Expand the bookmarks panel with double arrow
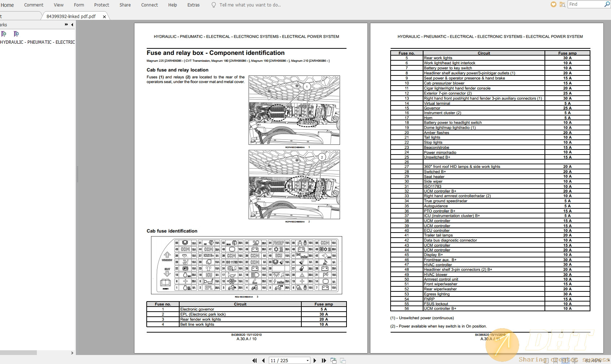This screenshot has height=364, width=611. coord(66,25)
